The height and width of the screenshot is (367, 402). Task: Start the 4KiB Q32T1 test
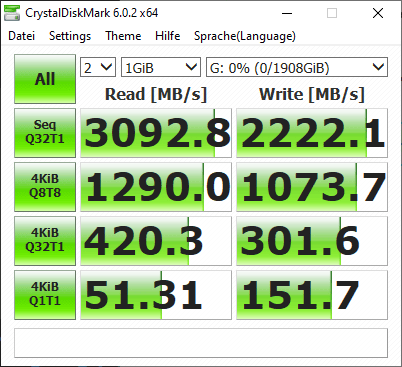45,241
